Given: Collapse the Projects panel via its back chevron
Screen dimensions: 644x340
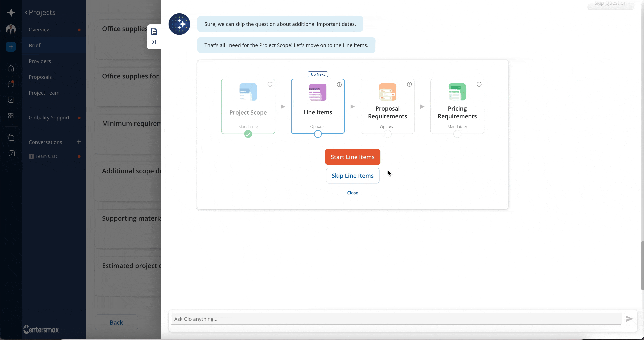Looking at the screenshot, I should (x=26, y=12).
